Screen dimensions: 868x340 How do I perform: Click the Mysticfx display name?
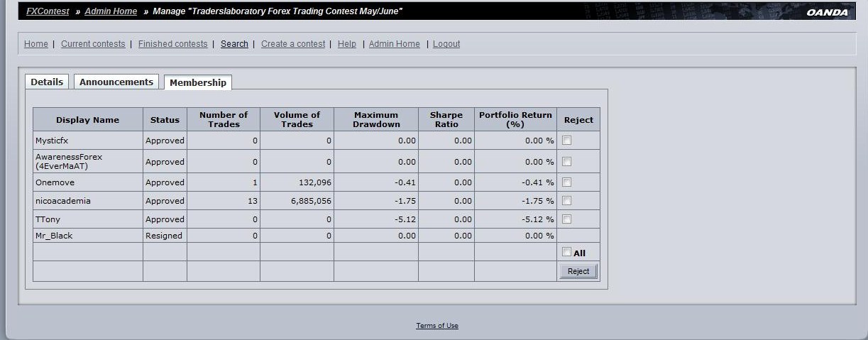tap(52, 141)
